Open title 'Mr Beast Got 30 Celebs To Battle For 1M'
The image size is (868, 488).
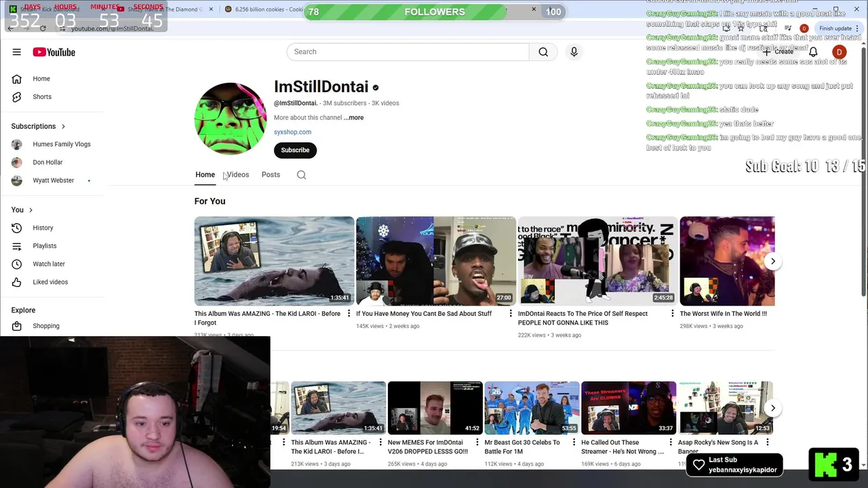(522, 447)
